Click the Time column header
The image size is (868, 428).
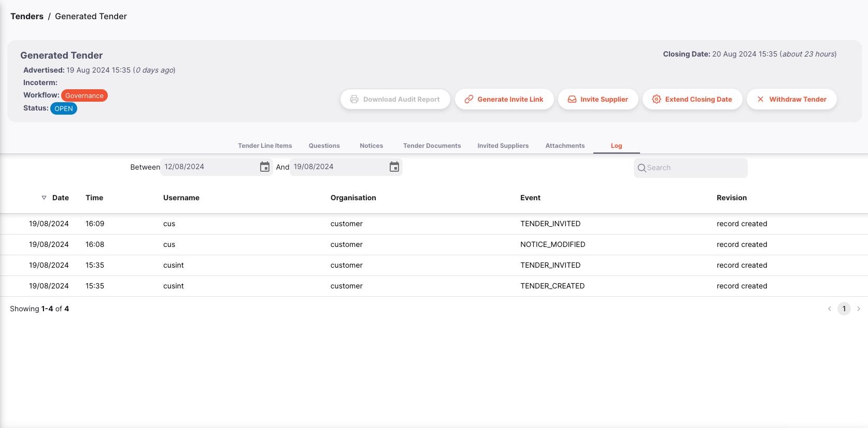[94, 198]
